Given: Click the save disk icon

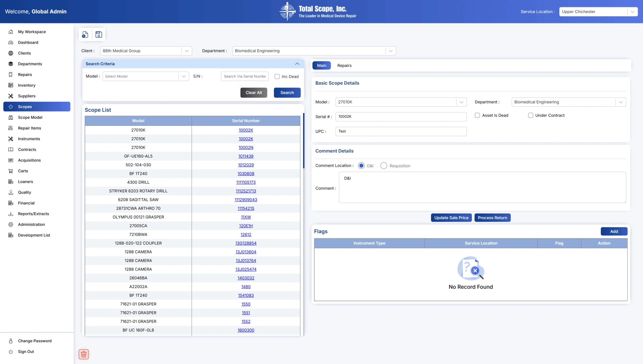Looking at the screenshot, I should [99, 34].
